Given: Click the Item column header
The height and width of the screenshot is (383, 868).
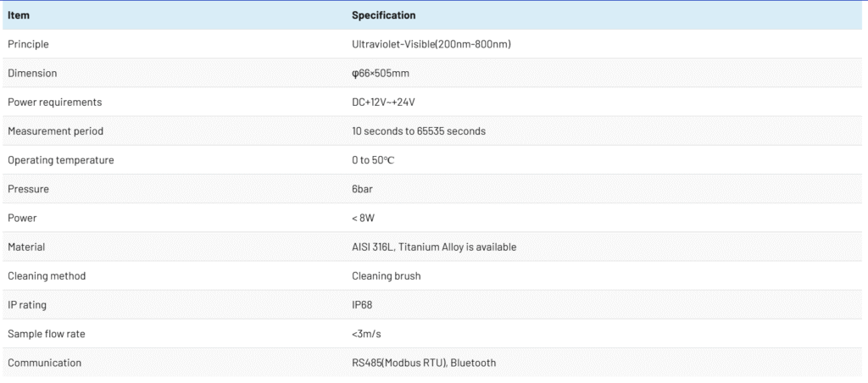Looking at the screenshot, I should coord(19,15).
